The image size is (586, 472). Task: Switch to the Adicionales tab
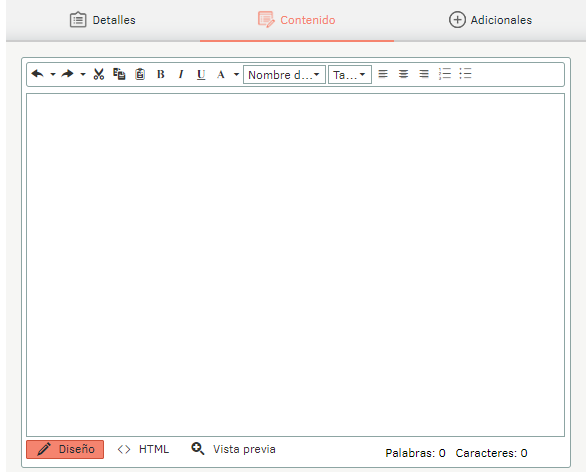coord(490,20)
